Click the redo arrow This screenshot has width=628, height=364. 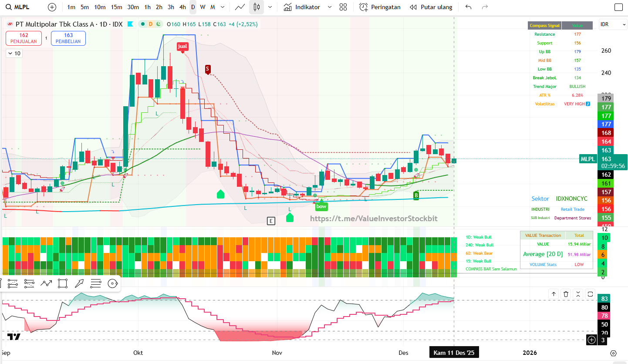[x=485, y=7]
